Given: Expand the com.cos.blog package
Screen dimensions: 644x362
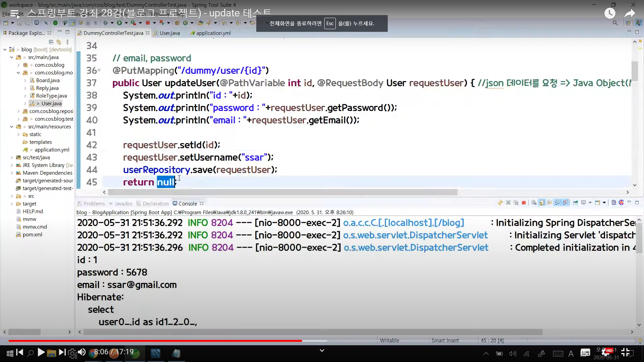Looking at the screenshot, I should 18,65.
